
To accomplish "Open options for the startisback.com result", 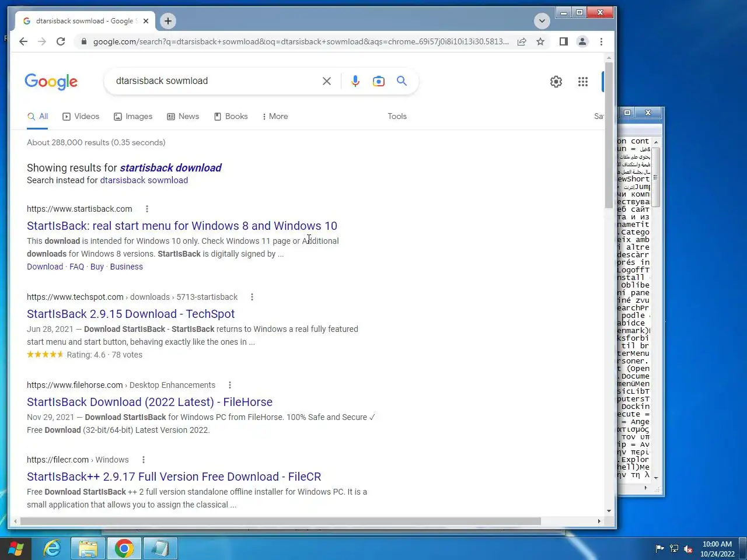I will pos(147,209).
